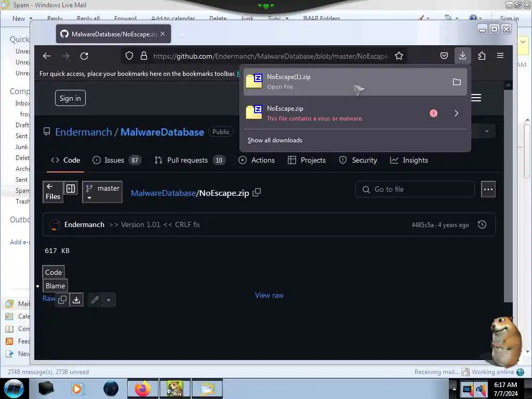
Task: Open tracking protection shield in address bar
Action: pyautogui.click(x=129, y=56)
